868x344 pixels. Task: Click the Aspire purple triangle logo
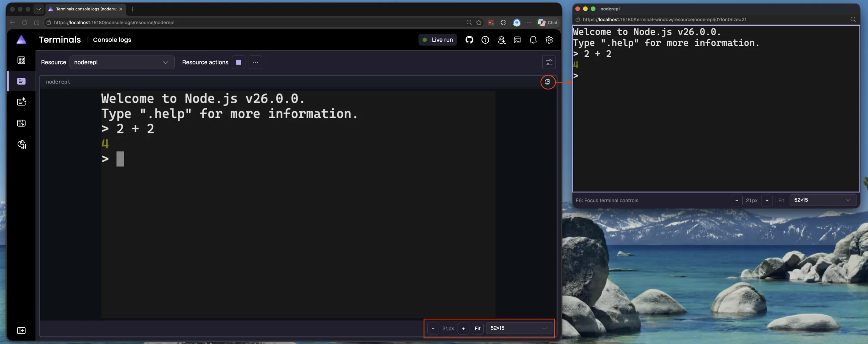click(x=21, y=40)
